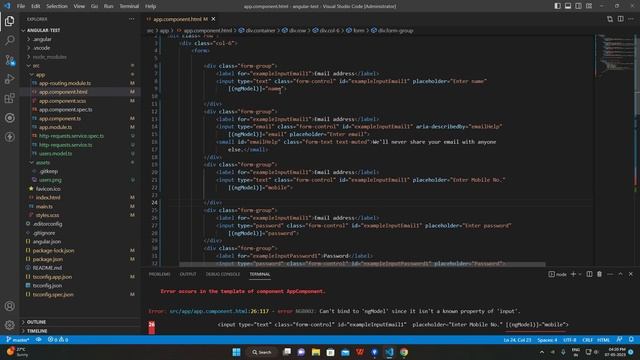Viewport: 640px width, 360px height.
Task: Close the app.component.html editor tab
Action: coord(213,19)
